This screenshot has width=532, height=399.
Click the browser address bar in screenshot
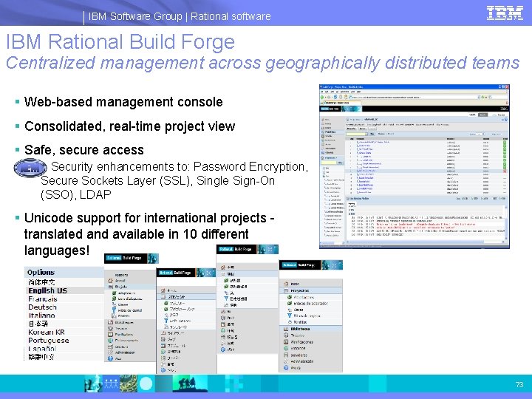(414, 97)
